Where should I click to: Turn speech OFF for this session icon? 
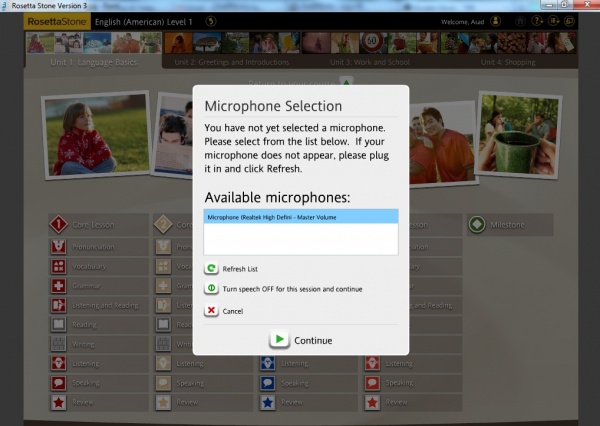[211, 288]
